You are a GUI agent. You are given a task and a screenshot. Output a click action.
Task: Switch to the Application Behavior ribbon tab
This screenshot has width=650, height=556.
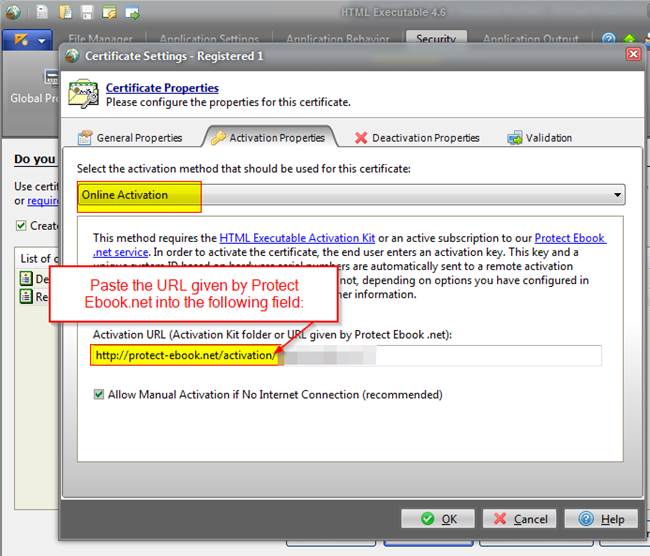point(338,39)
